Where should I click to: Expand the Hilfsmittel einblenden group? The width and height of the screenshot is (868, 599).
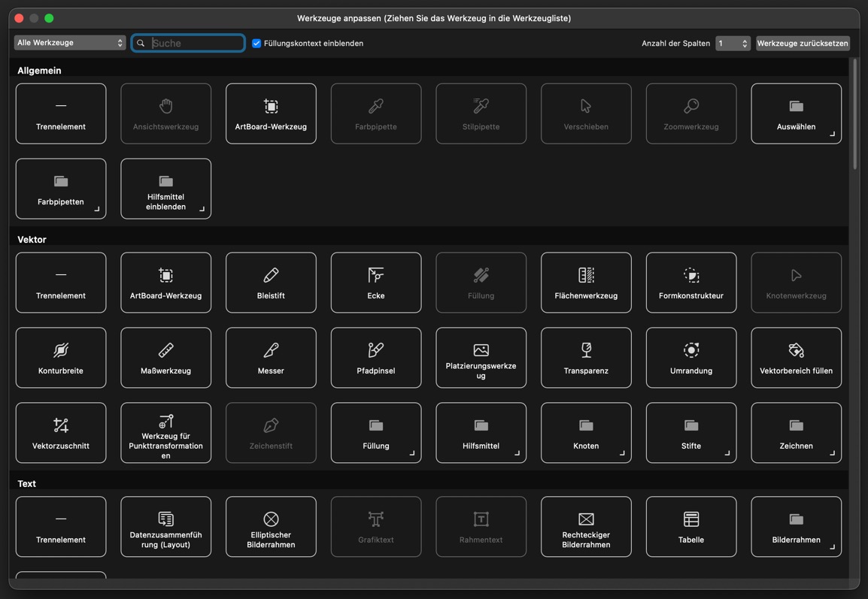[x=165, y=189]
